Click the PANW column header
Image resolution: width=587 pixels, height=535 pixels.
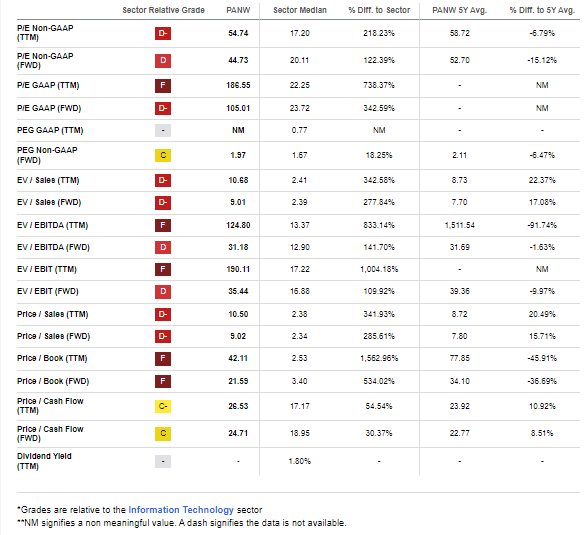click(238, 10)
